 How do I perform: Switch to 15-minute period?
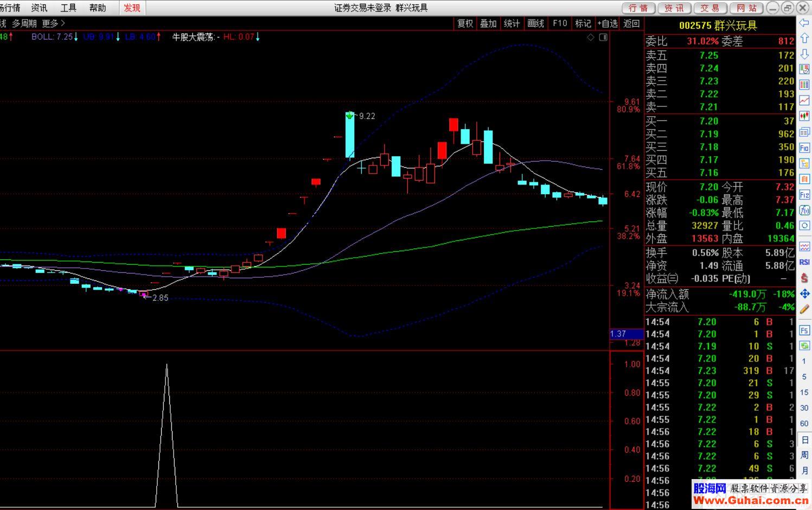pos(804,392)
